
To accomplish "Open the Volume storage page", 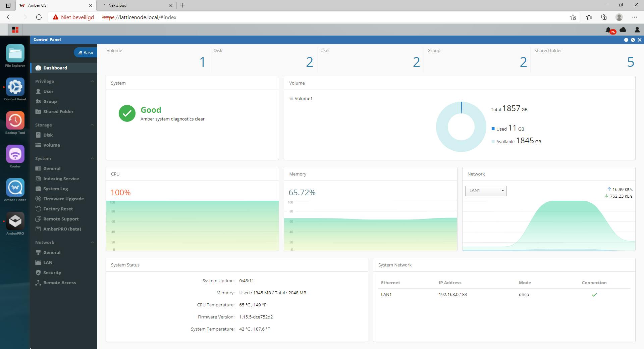I will tap(64, 145).
